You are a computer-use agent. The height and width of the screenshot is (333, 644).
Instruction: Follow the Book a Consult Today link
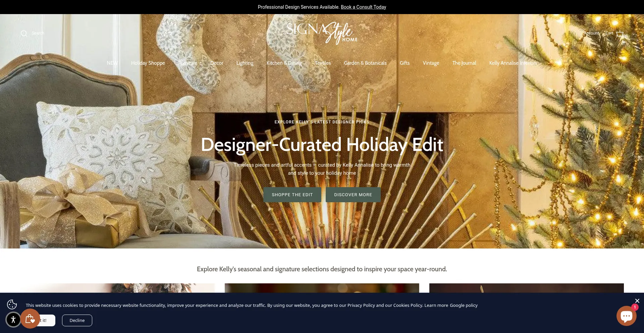point(363,7)
